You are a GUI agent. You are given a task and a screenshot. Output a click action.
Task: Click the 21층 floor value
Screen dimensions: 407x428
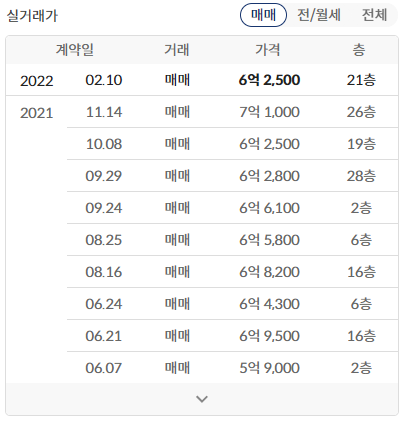tap(361, 80)
